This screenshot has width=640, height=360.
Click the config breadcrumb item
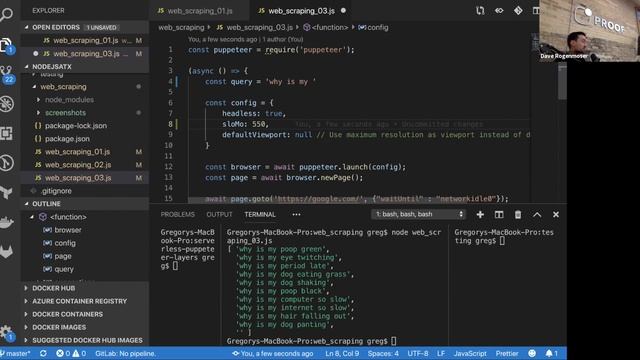point(373,27)
